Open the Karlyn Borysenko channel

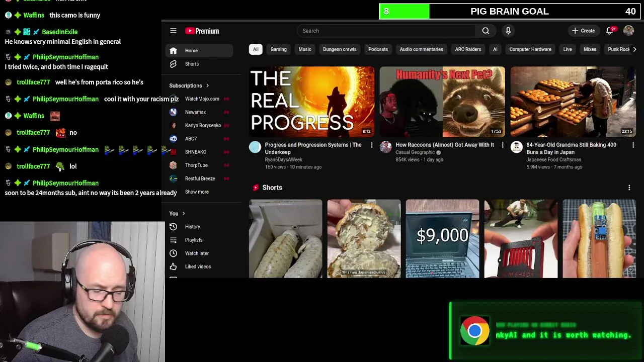tap(199, 125)
